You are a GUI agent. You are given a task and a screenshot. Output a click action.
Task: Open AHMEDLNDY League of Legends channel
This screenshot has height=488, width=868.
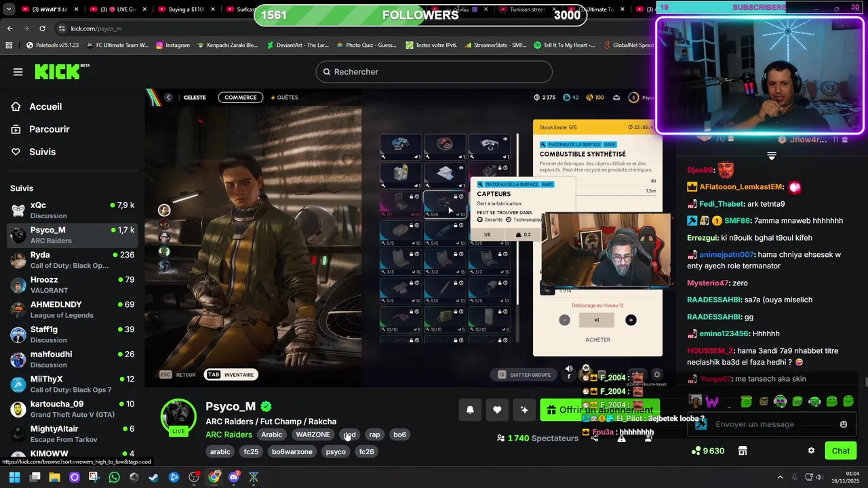click(72, 310)
